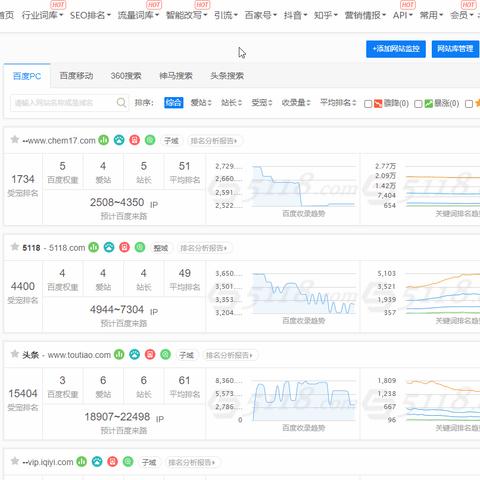Star the 5118.com site
The height and width of the screenshot is (480, 480).
pos(15,247)
